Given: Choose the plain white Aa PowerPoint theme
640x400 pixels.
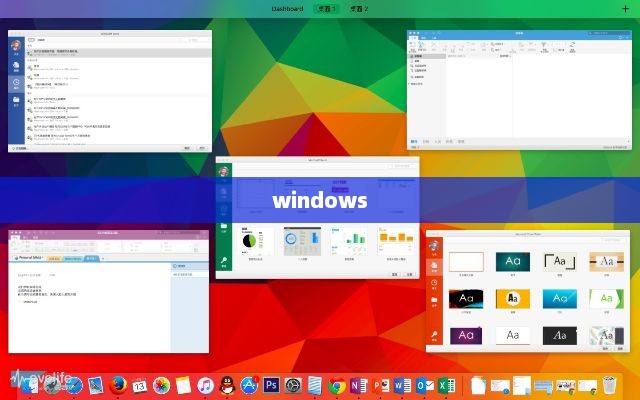Looking at the screenshot, I should [513, 336].
